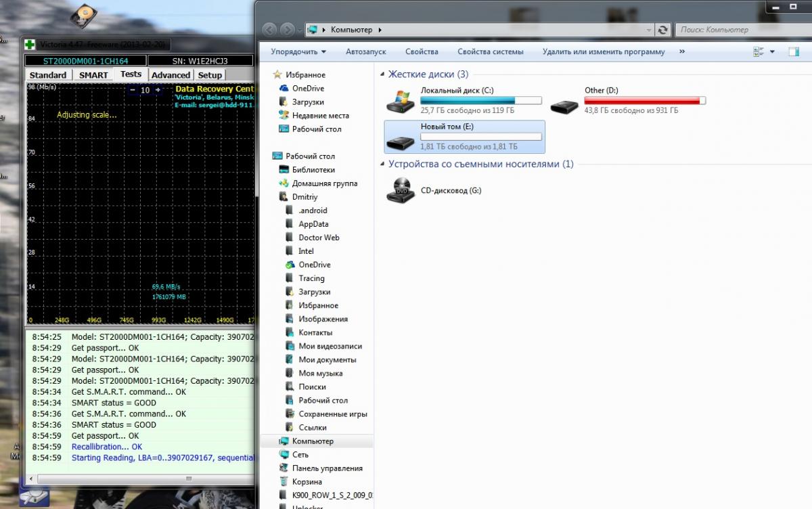
Task: Open OneDrive under Favorites in the sidebar
Action: coord(308,89)
